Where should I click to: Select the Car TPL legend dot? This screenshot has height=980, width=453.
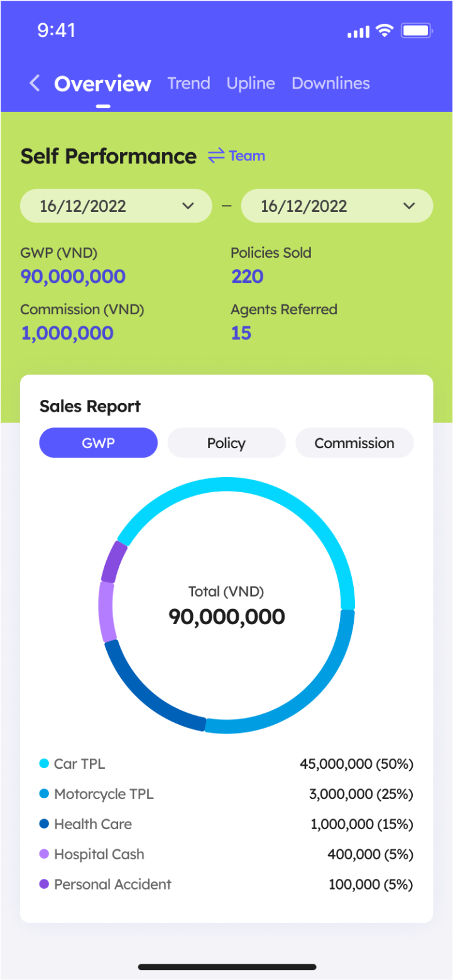coord(43,763)
